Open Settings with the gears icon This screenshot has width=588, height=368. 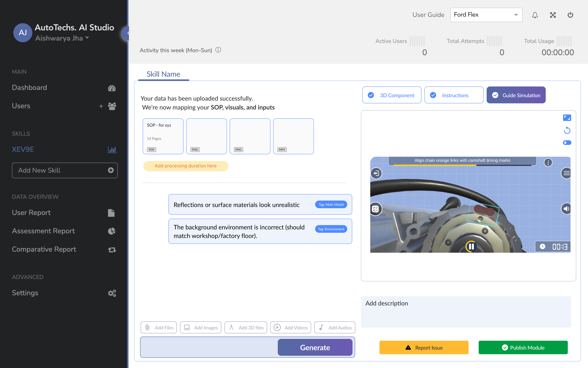[x=112, y=293]
